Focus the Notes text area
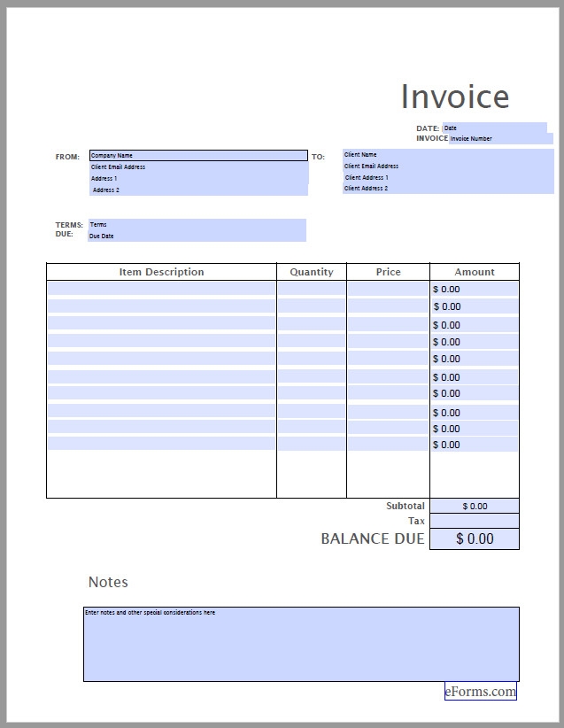 (301, 644)
